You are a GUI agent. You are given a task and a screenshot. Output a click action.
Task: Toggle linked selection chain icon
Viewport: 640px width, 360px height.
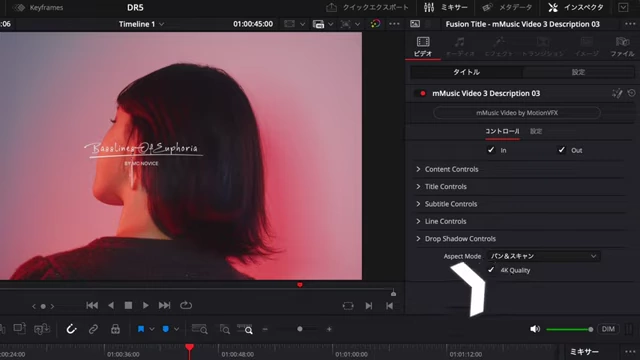(93, 329)
